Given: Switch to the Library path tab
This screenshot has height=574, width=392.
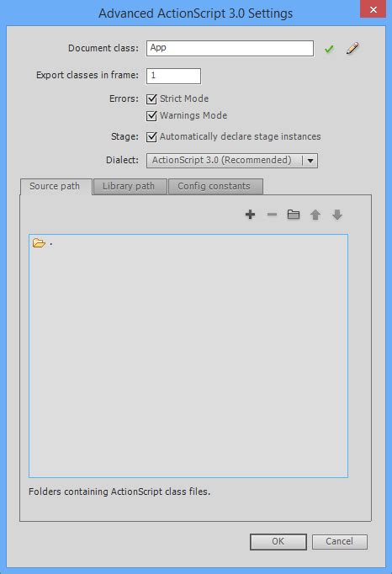Looking at the screenshot, I should coord(130,187).
